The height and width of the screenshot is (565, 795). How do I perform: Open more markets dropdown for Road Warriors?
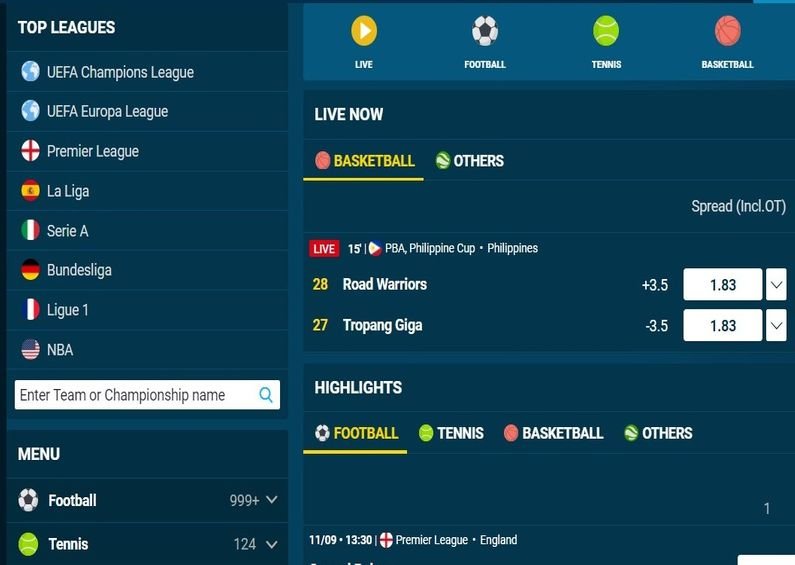[x=776, y=285]
